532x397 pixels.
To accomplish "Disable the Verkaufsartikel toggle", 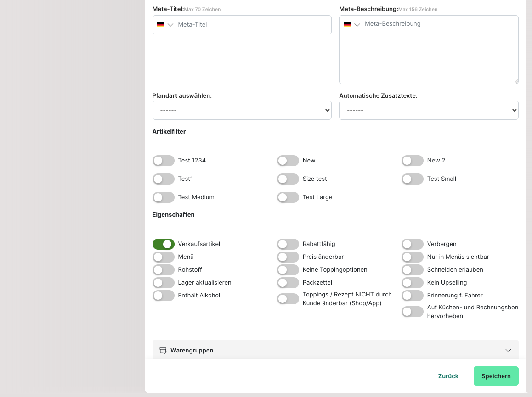I will click(164, 244).
